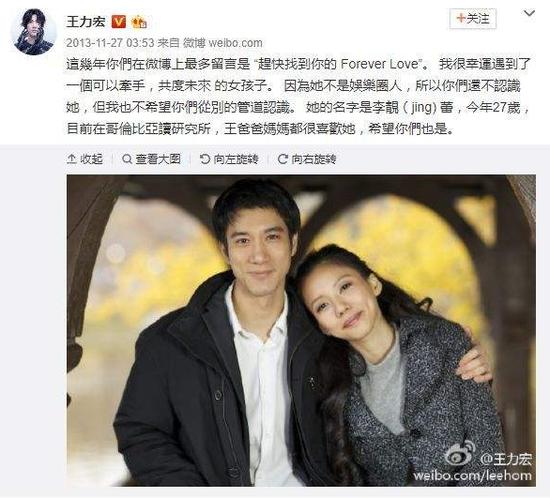550x498 pixels.
Task: Rotate the photo left with 向左旋转
Action: click(x=229, y=159)
